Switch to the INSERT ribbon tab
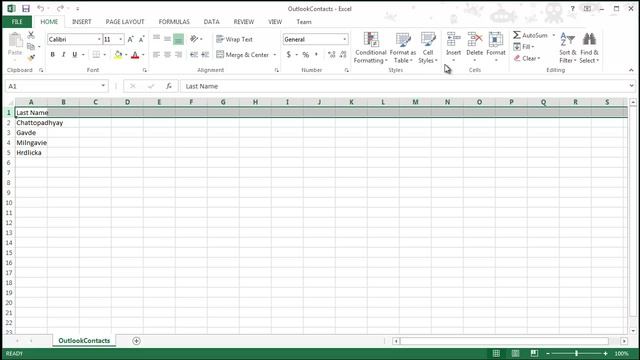Image resolution: width=640 pixels, height=360 pixels. 82,22
